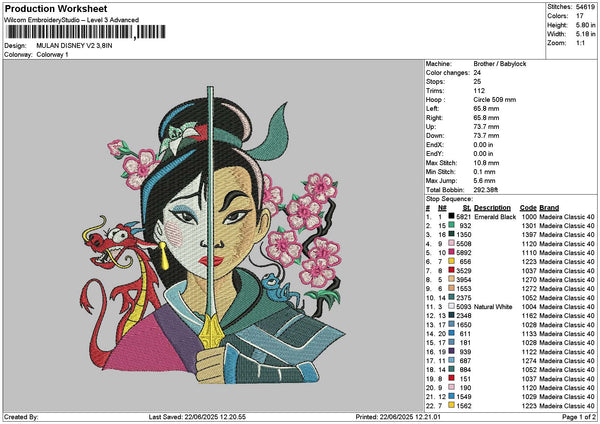Select the design name MULAN DISNEY V2 3,8IN

click(74, 46)
